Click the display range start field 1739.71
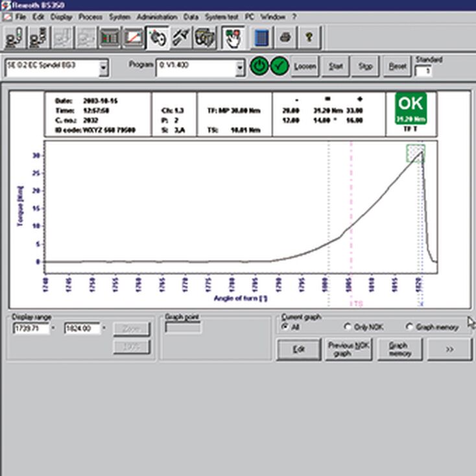This screenshot has width=476, height=476. pos(31,328)
